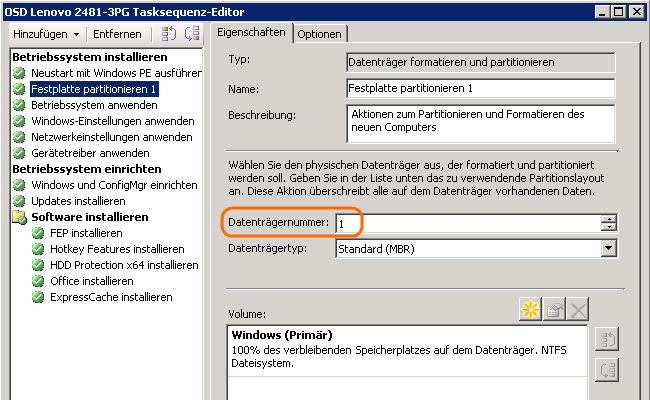The height and width of the screenshot is (400, 650).
Task: Click into the Name text field
Action: tap(478, 88)
